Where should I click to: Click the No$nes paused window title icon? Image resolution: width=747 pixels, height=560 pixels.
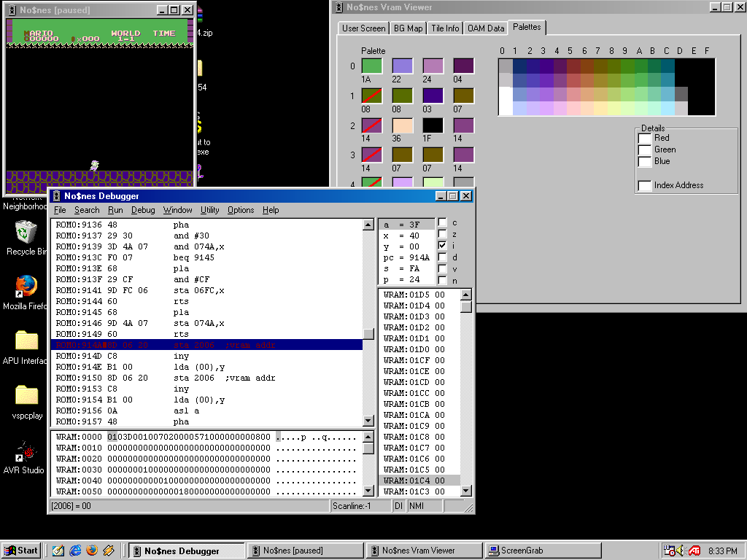point(12,10)
